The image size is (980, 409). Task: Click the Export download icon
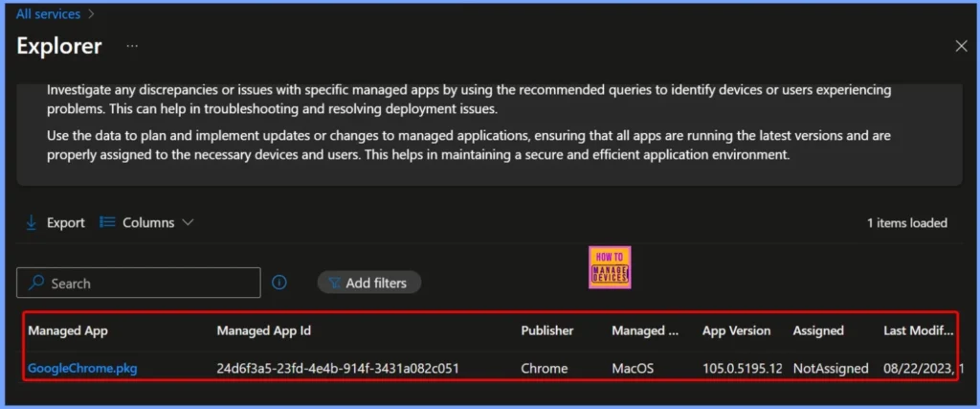pos(31,222)
